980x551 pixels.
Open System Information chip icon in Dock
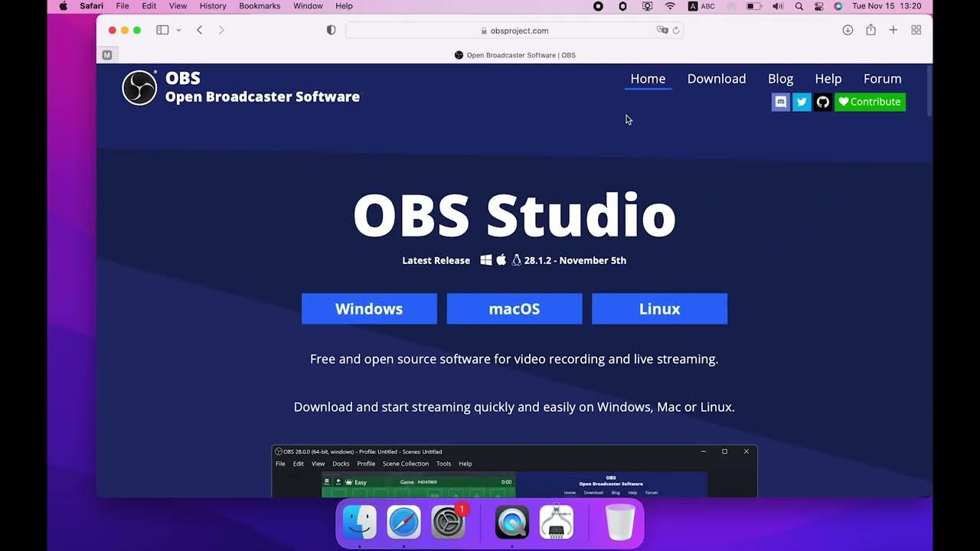[x=557, y=523]
